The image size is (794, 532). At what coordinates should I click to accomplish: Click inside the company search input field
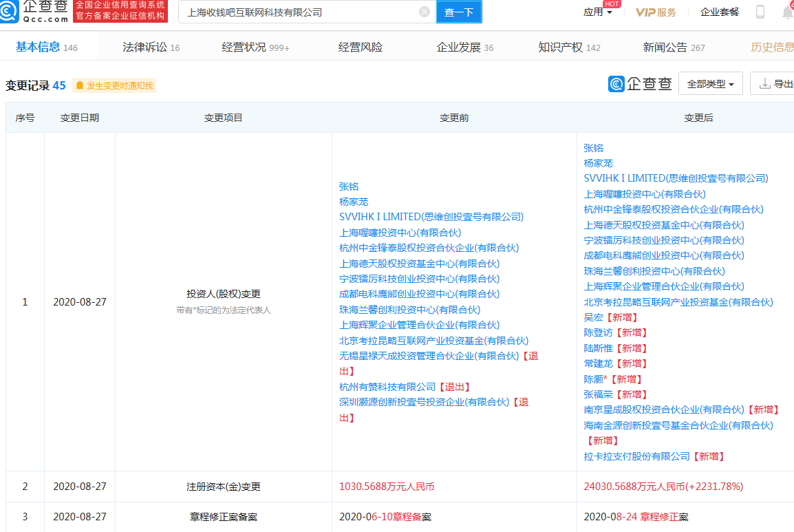tap(296, 12)
